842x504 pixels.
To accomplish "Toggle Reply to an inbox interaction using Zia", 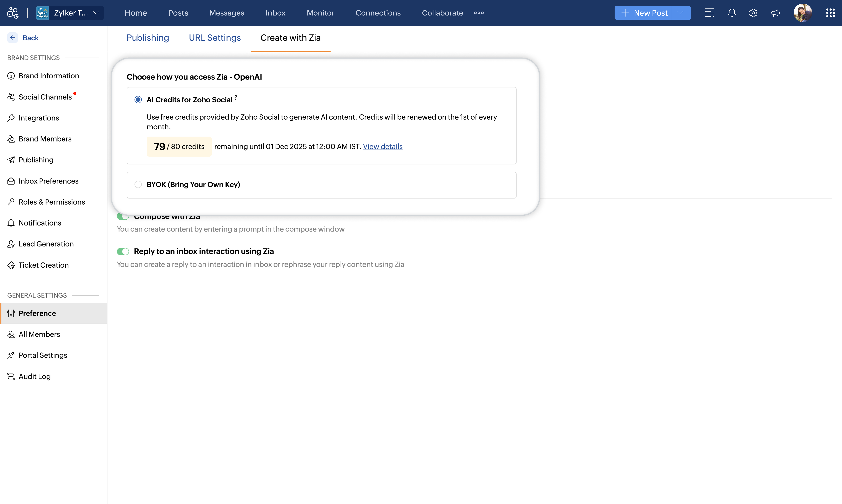I will click(123, 251).
